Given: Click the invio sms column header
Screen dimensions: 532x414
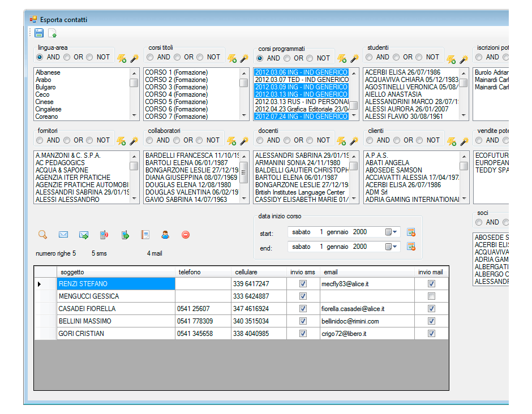Looking at the screenshot, I should coord(303,272).
